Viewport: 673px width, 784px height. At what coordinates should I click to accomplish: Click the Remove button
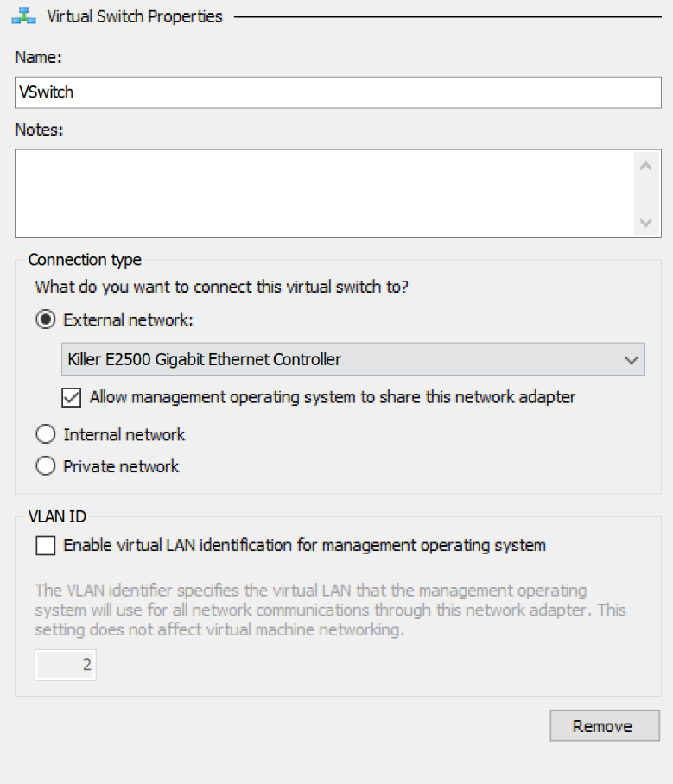(604, 725)
